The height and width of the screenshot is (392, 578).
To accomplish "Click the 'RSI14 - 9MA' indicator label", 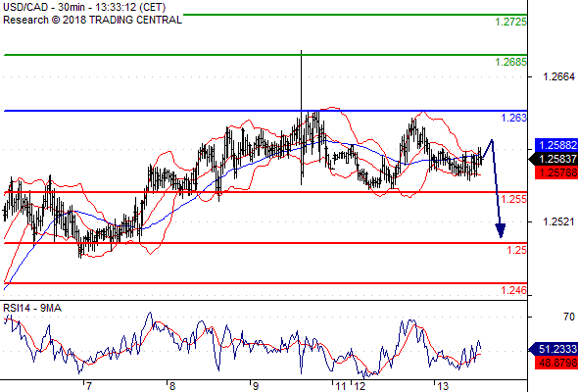I will click(32, 308).
